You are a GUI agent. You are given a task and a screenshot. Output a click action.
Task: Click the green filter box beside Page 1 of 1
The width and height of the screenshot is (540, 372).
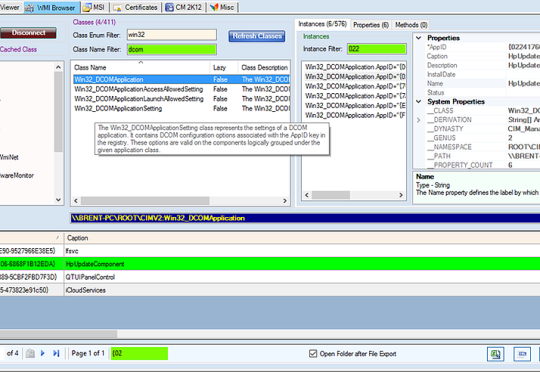pyautogui.click(x=139, y=353)
